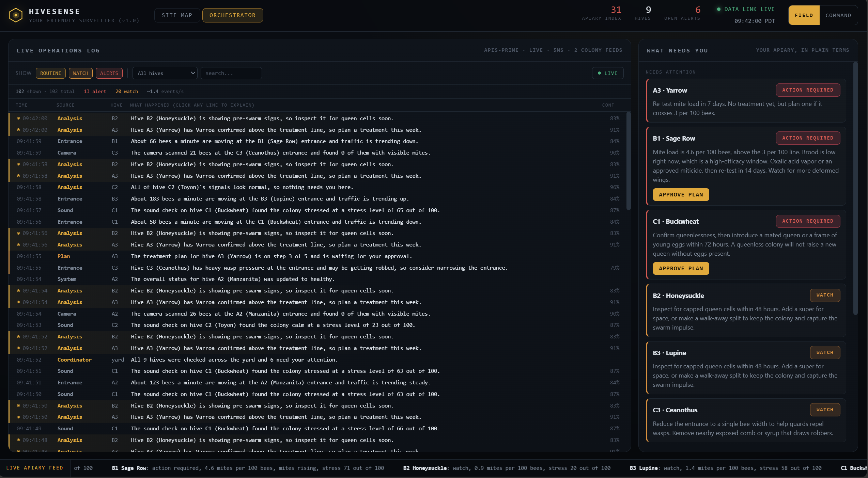Image resolution: width=868 pixels, height=478 pixels.
Task: Explain the C3 heavy wasp pressure line
Action: pos(317,268)
